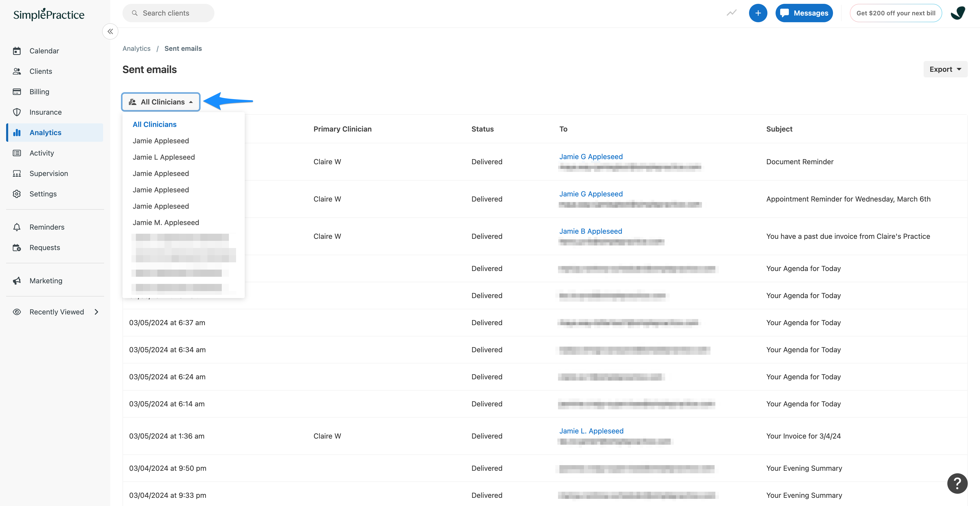980x506 pixels.
Task: Click the Marketing megaphone icon
Action: point(17,281)
